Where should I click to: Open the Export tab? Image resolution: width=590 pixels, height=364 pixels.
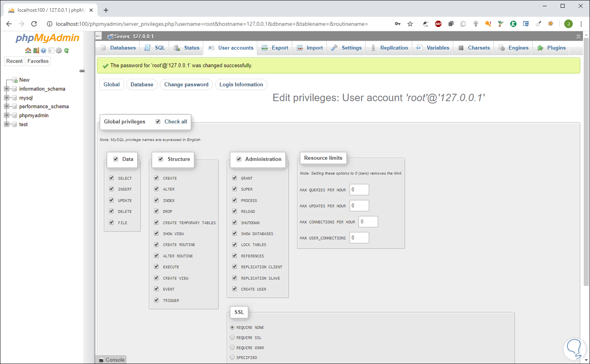point(275,48)
